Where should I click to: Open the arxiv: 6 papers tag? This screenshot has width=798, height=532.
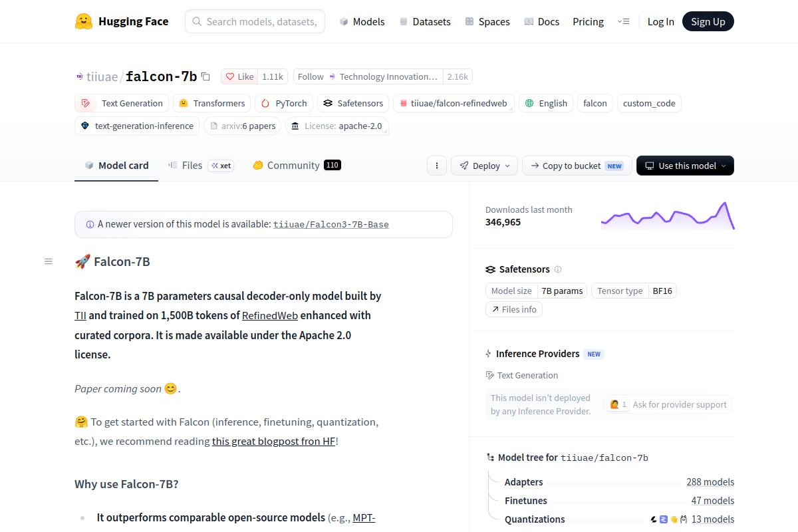(x=242, y=126)
